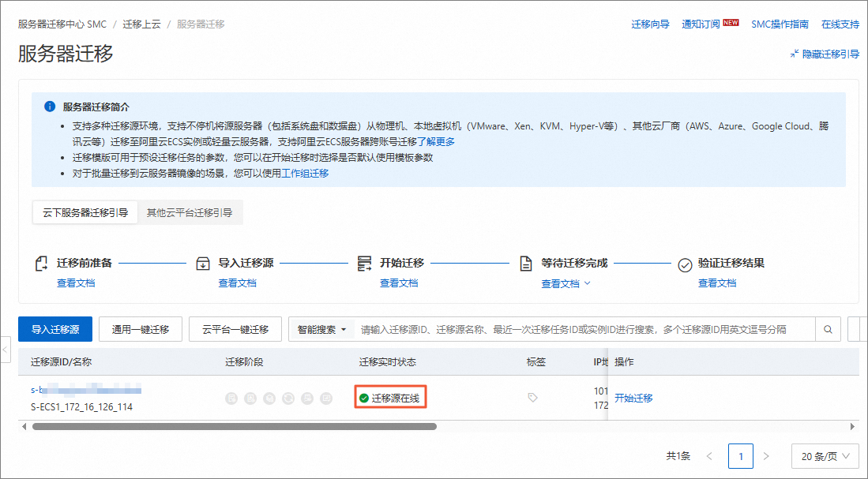Go to 服务器迁移中心 SMC breadcrumb
868x479 pixels.
coord(62,24)
